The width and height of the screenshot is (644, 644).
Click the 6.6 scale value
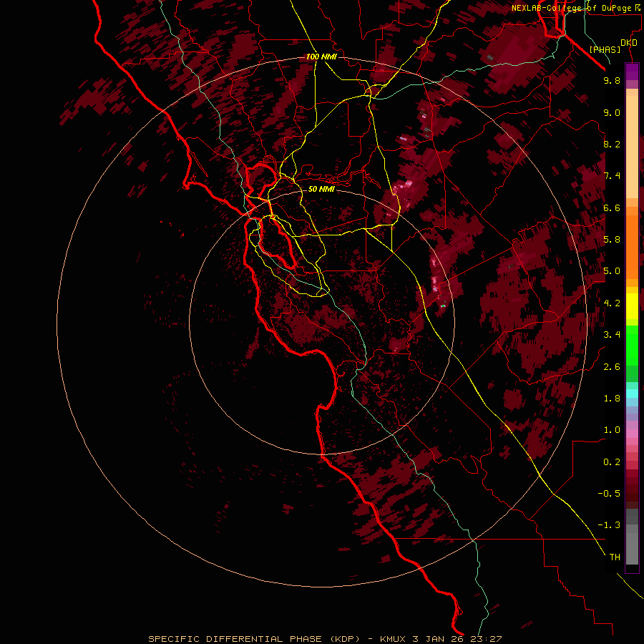click(x=612, y=208)
